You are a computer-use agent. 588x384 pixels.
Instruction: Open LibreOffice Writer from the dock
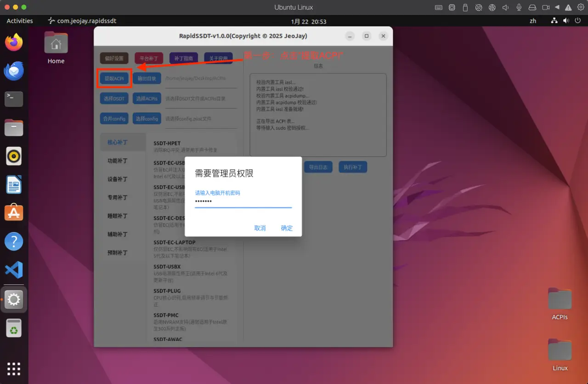14,184
